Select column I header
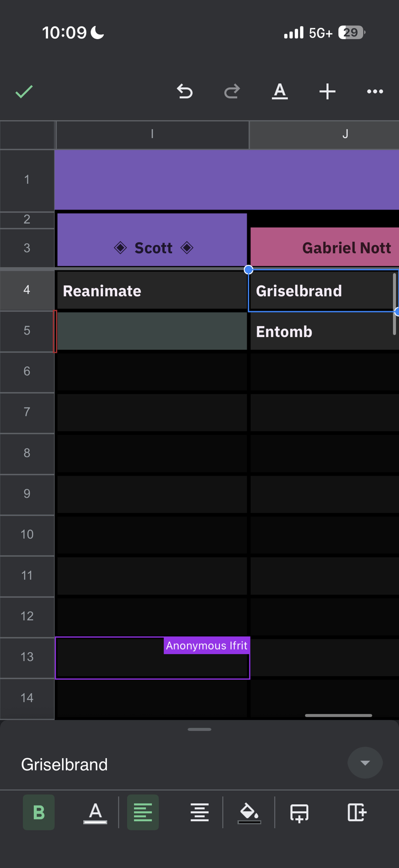The image size is (399, 868). tap(152, 134)
